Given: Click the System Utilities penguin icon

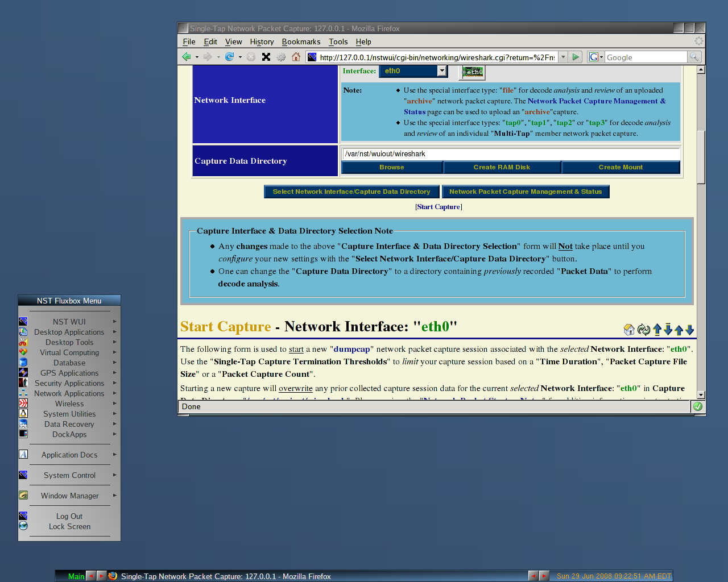Looking at the screenshot, I should (23, 414).
